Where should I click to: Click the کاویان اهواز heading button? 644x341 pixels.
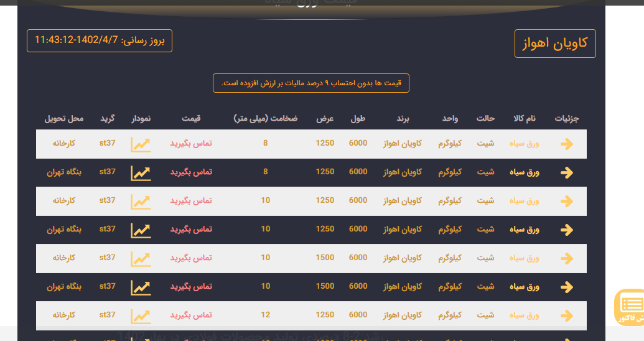pyautogui.click(x=555, y=44)
